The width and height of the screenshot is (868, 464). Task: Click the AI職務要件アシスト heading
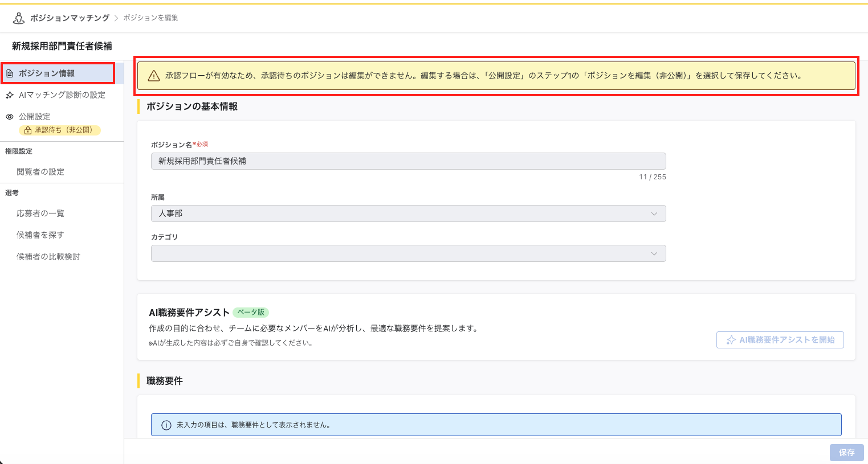189,313
